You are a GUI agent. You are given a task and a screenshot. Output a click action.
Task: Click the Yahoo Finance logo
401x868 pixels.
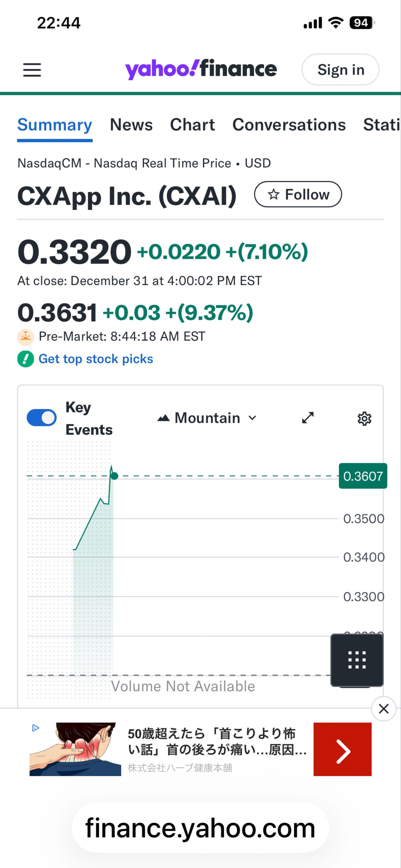click(201, 69)
